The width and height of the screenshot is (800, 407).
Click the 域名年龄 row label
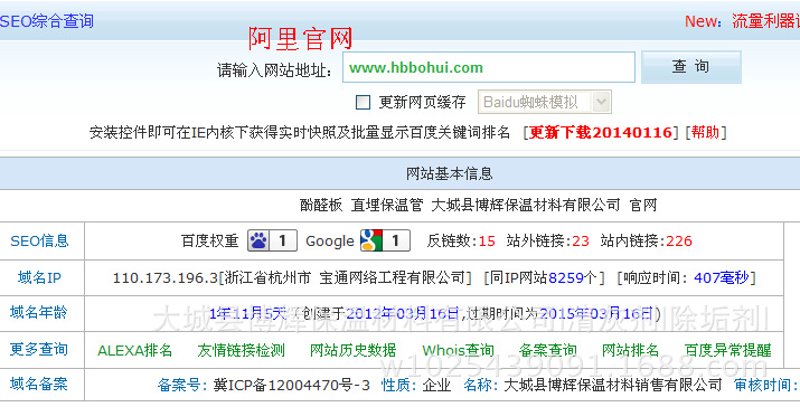[39, 312]
